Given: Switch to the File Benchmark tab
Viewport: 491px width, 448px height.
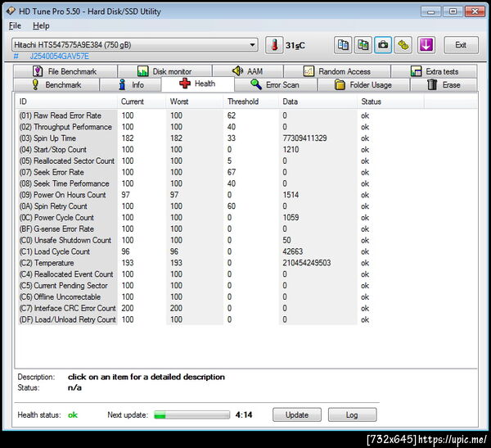Looking at the screenshot, I should click(x=65, y=71).
